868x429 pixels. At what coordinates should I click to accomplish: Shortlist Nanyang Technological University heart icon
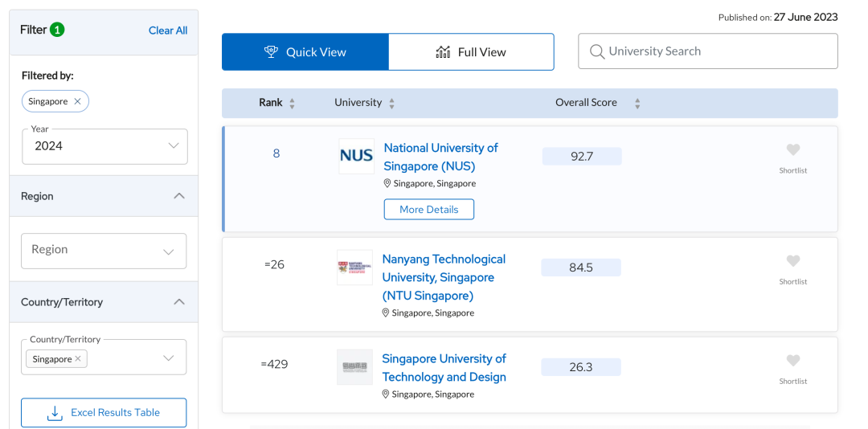(793, 261)
